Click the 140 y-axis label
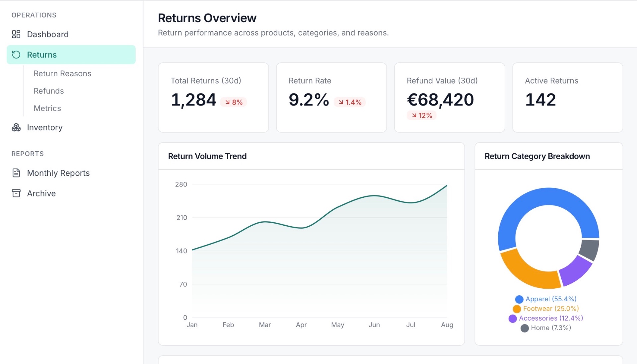The image size is (637, 364). point(181,251)
